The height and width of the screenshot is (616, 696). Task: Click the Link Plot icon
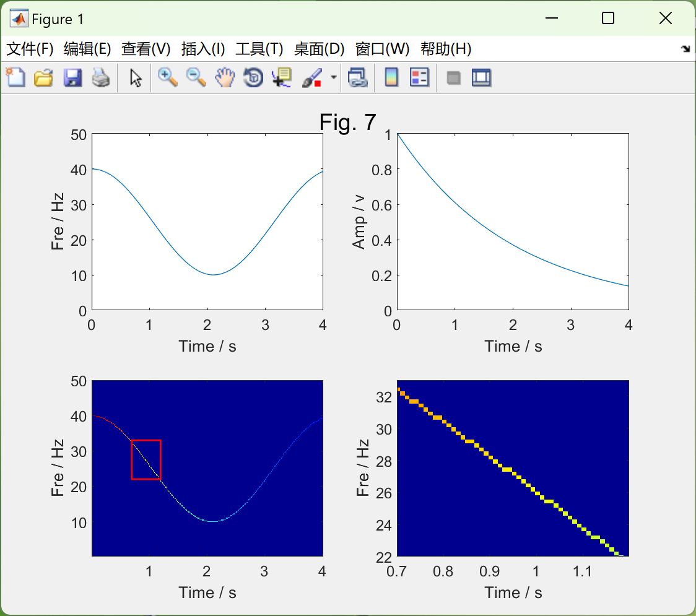358,77
